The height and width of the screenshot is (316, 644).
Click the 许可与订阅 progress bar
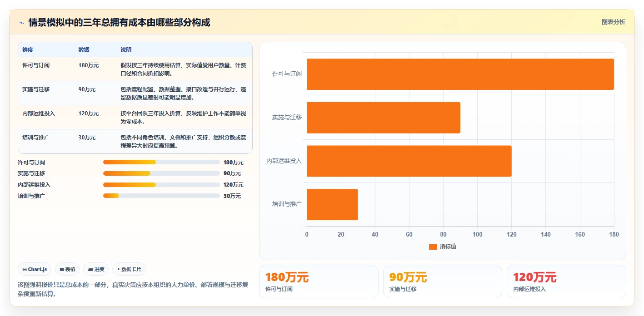(x=161, y=162)
